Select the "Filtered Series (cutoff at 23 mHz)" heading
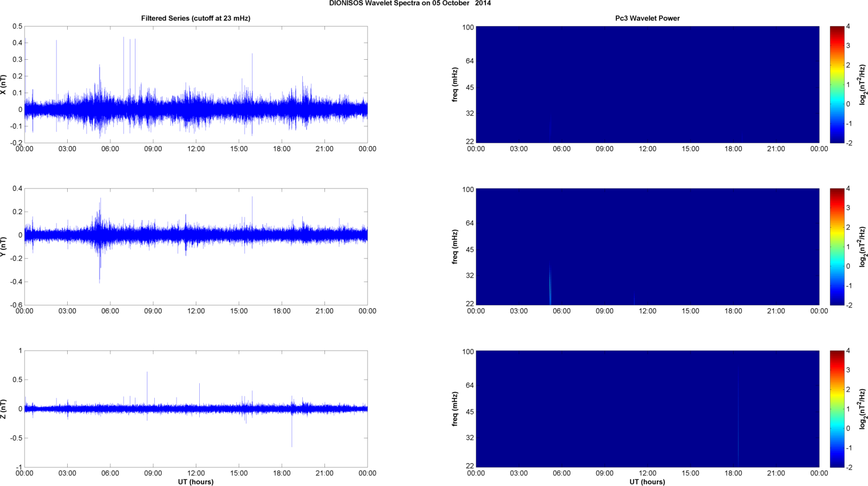Viewport: 868px width, 486px height. [196, 18]
